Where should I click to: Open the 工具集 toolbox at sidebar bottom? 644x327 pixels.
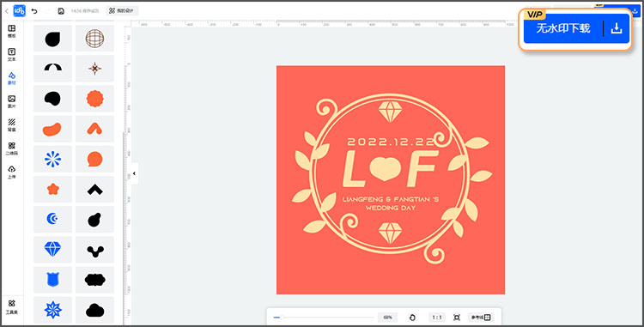coord(12,307)
